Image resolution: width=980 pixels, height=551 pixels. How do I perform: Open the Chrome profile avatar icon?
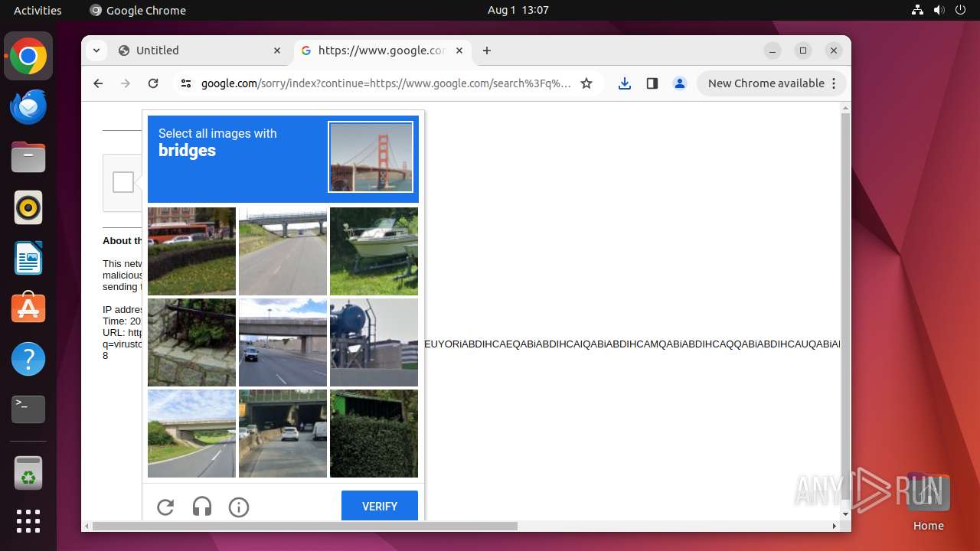680,83
